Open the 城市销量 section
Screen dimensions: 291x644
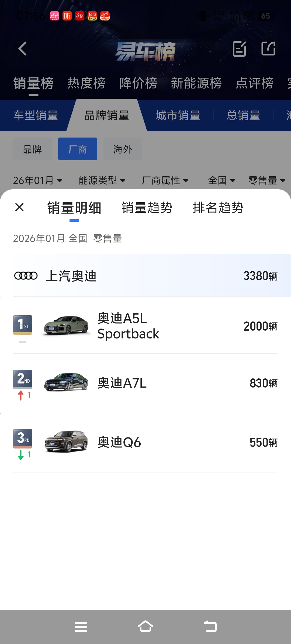click(178, 115)
